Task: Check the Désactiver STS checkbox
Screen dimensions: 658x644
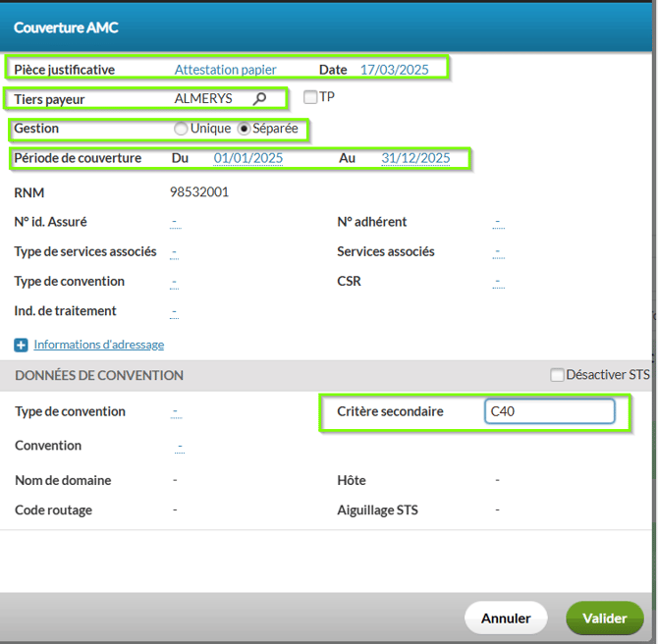Action: tap(558, 375)
